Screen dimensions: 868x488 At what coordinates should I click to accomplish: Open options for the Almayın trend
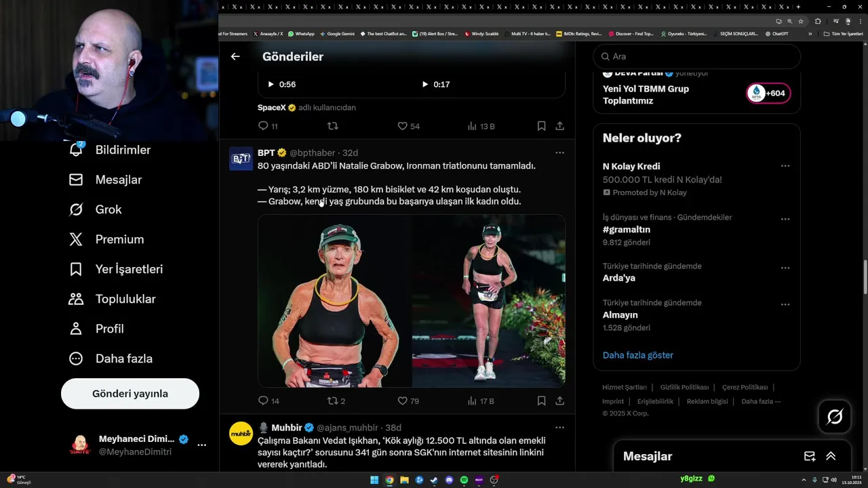785,305
